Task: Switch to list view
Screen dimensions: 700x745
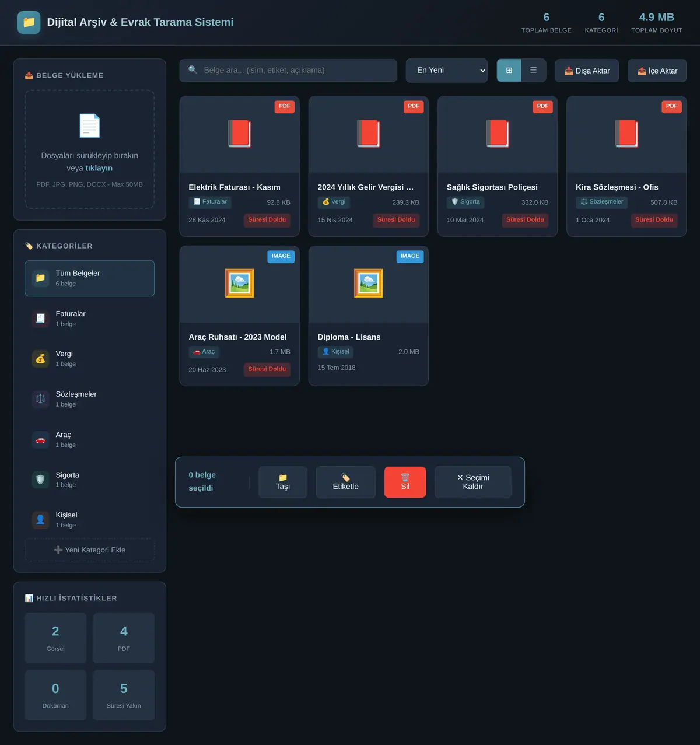Action: coord(533,70)
